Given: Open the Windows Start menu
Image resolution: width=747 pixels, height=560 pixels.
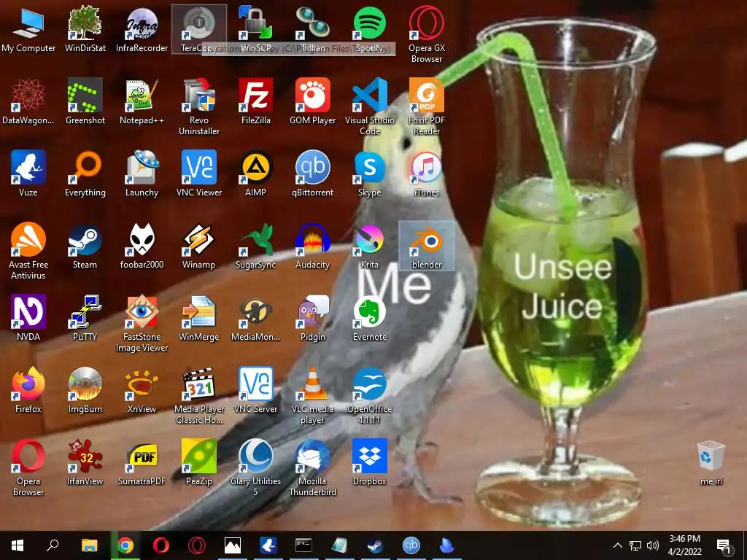Looking at the screenshot, I should pyautogui.click(x=18, y=545).
